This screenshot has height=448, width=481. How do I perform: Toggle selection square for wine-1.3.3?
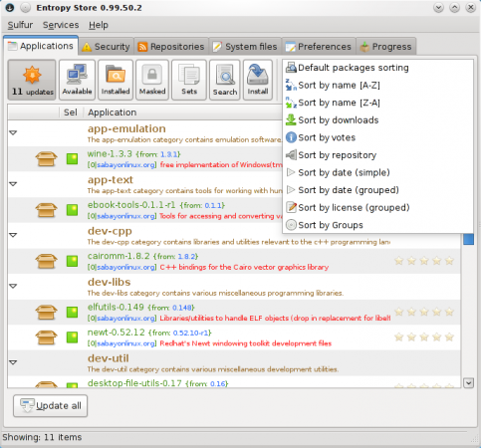coord(72,159)
